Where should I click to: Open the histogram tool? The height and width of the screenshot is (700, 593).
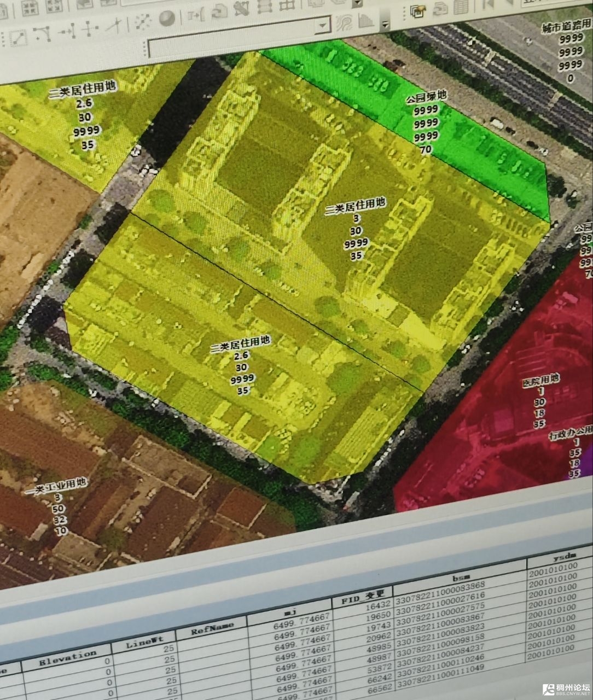pyautogui.click(x=366, y=21)
